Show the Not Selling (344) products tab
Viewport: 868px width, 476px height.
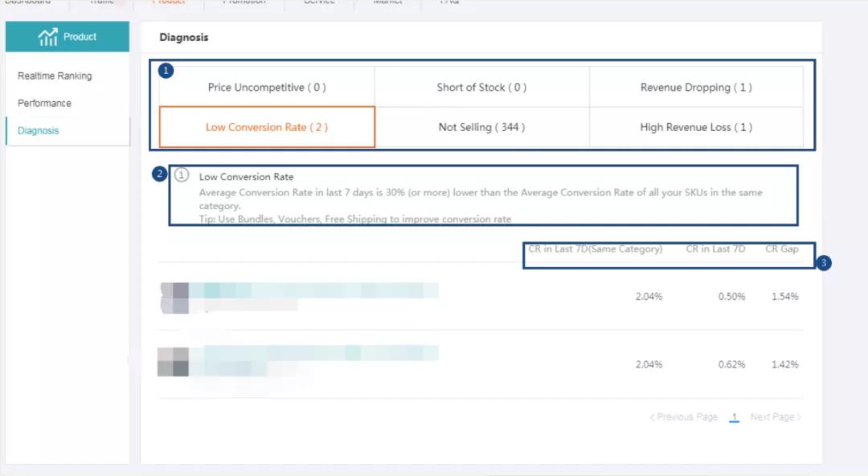click(481, 128)
